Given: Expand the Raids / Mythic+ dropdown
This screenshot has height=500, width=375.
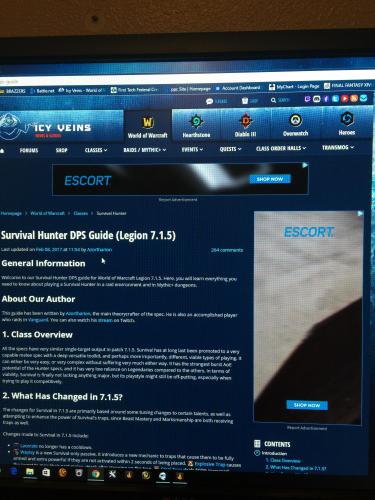Looking at the screenshot, I should click(145, 150).
